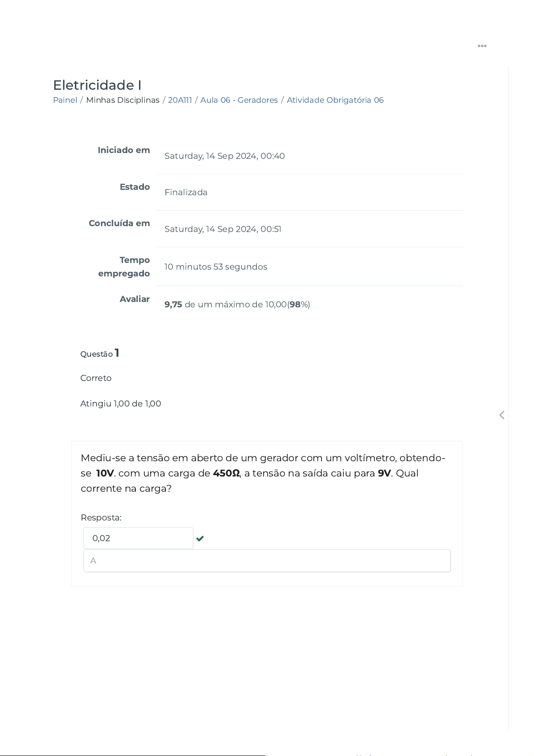Click the completion time Saturday 00:51
This screenshot has height=756, width=534.
pos(223,229)
